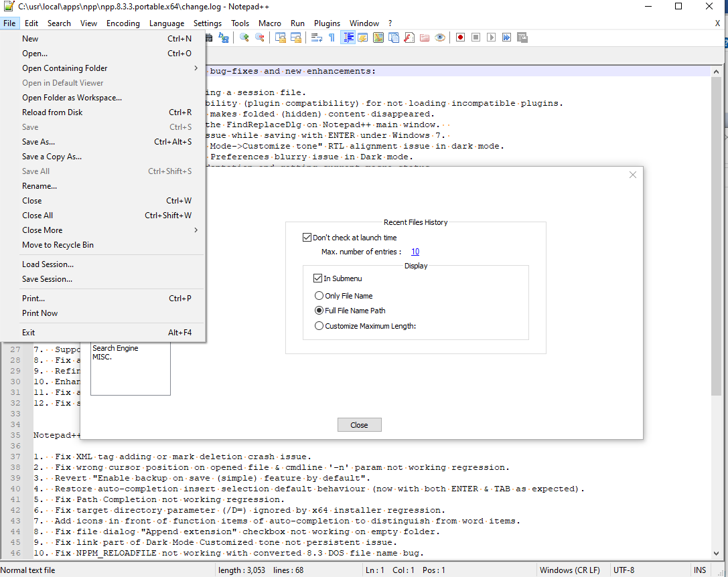Choose Exit from File menu

pos(102,333)
